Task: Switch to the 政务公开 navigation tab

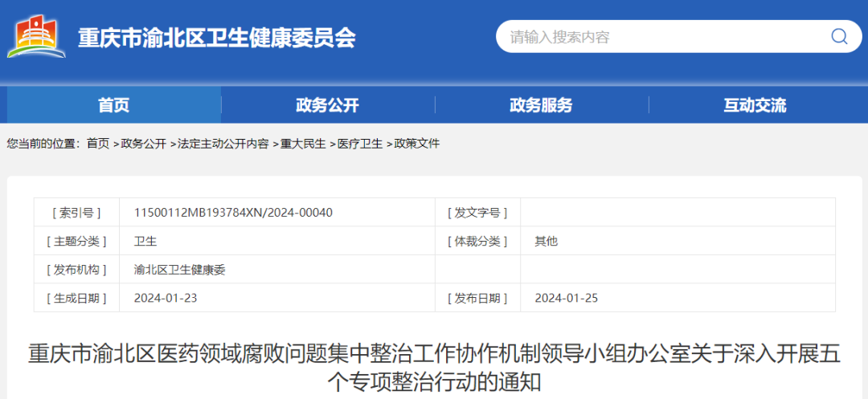Action: (x=327, y=105)
